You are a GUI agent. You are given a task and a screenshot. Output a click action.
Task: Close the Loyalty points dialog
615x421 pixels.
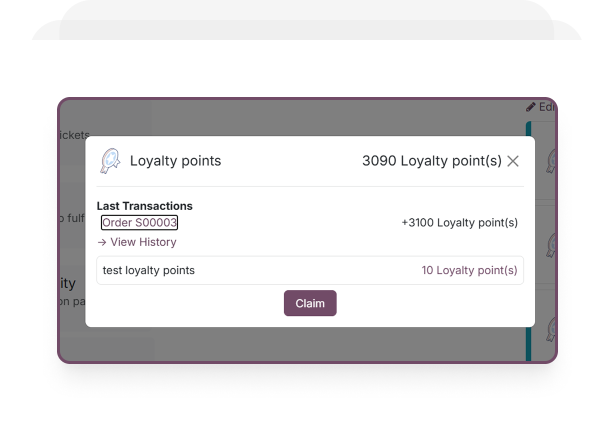click(513, 161)
